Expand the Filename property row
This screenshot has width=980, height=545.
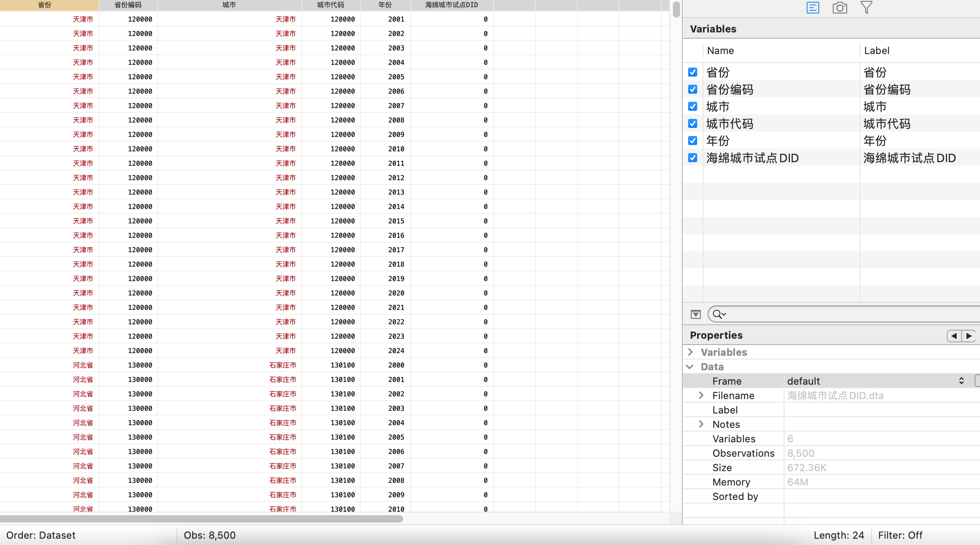(701, 395)
